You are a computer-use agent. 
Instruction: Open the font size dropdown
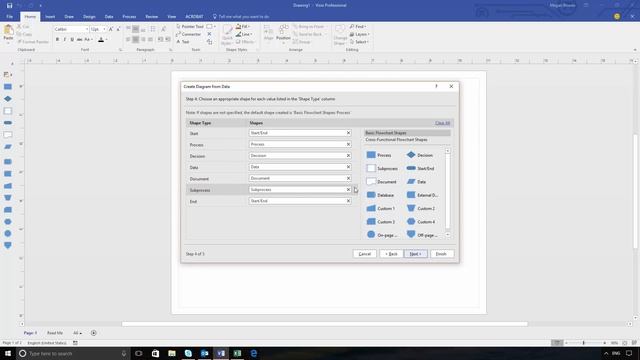point(104,29)
